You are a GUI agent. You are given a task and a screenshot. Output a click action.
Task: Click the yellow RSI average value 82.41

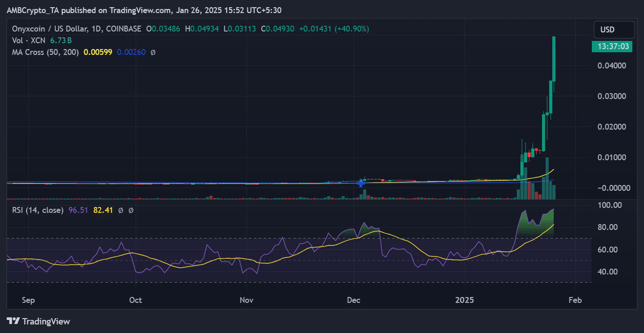[103, 210]
